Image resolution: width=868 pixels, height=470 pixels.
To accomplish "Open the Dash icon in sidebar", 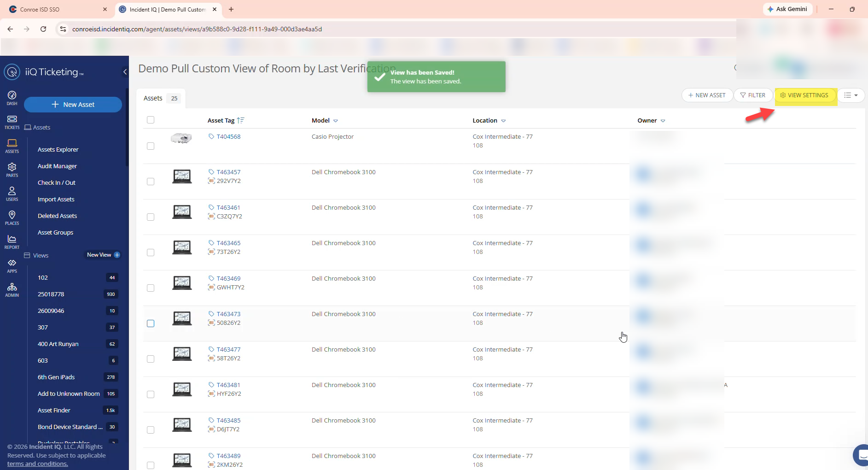I will coord(12,98).
